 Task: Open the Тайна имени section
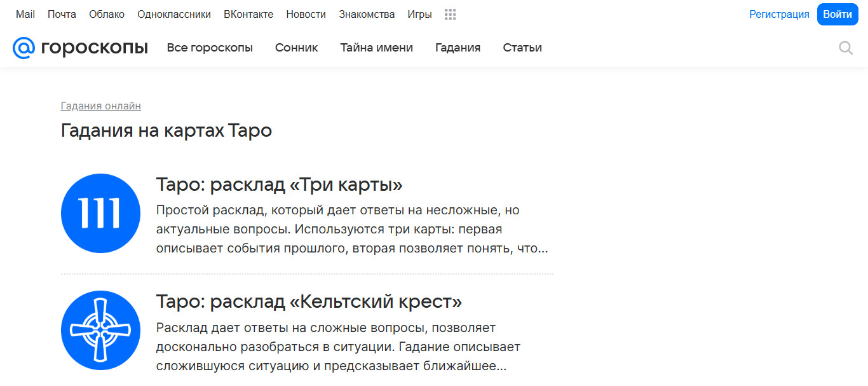point(376,48)
